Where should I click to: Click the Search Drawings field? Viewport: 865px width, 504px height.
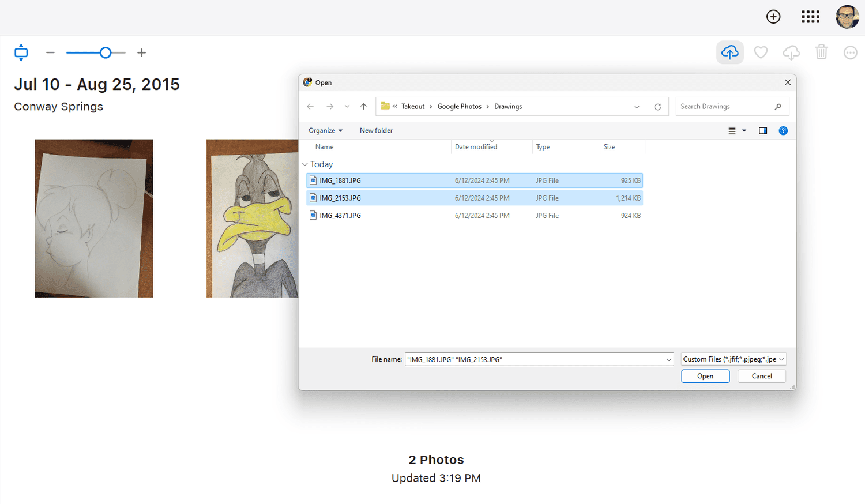[x=725, y=107]
